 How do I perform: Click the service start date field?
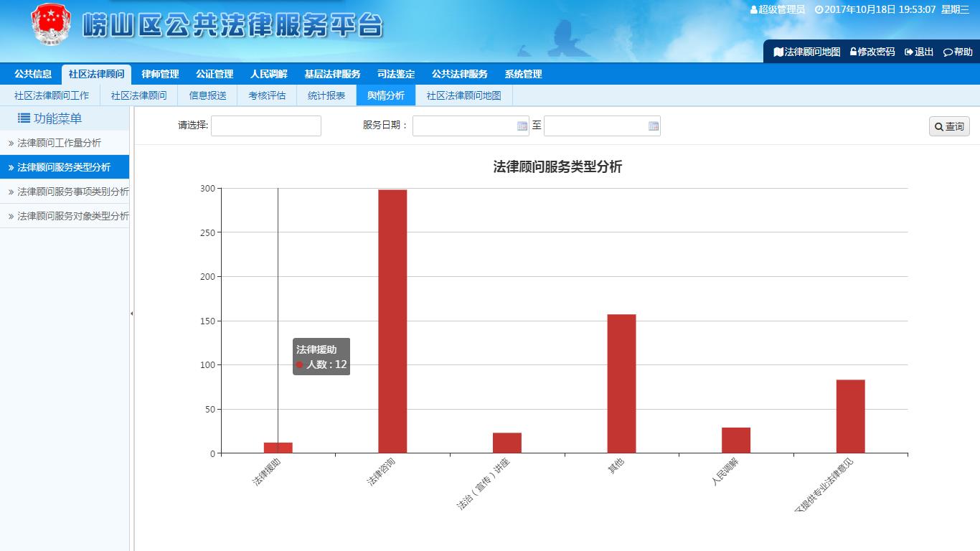[x=464, y=126]
